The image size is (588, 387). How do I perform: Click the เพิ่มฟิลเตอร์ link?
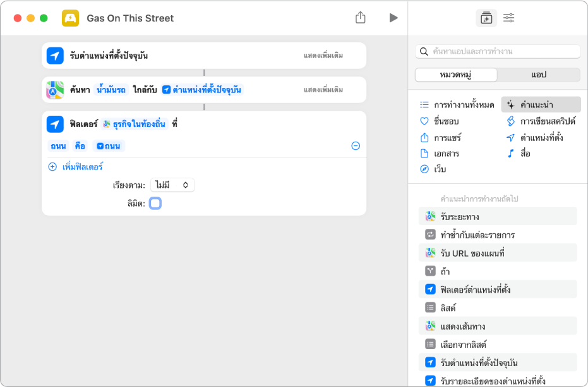tap(83, 167)
